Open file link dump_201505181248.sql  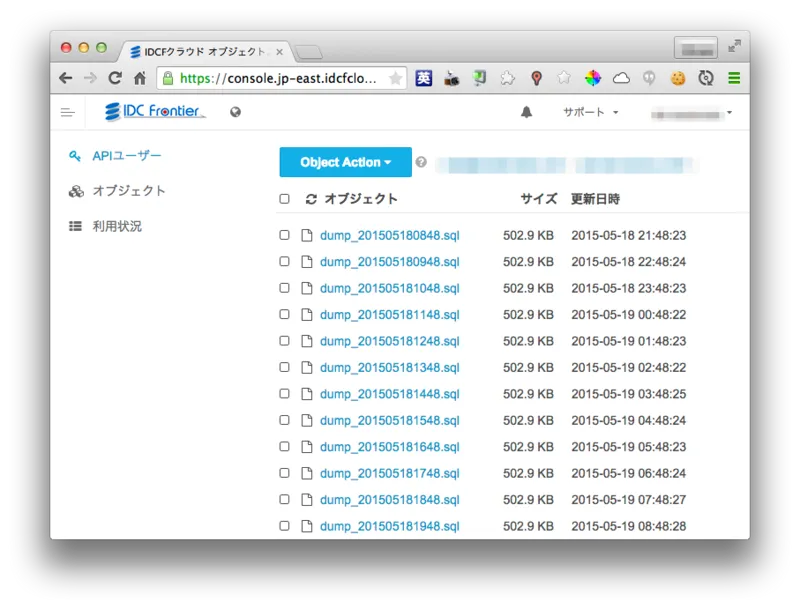390,341
